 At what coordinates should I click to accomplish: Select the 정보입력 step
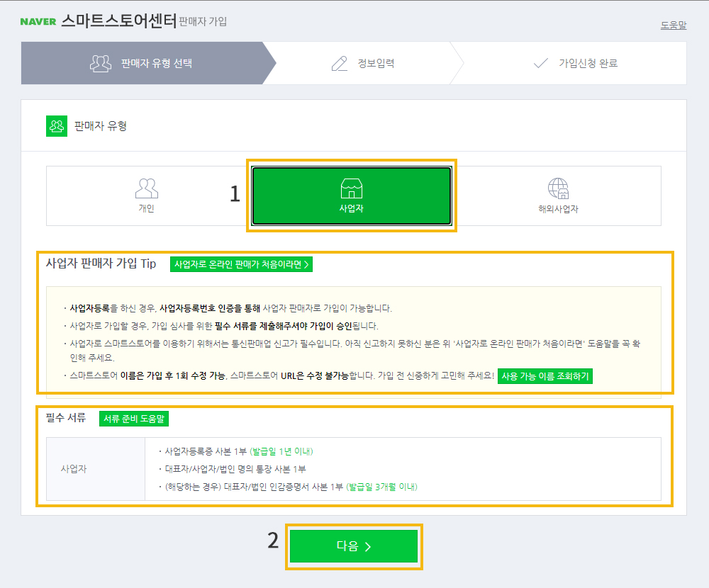(x=362, y=63)
